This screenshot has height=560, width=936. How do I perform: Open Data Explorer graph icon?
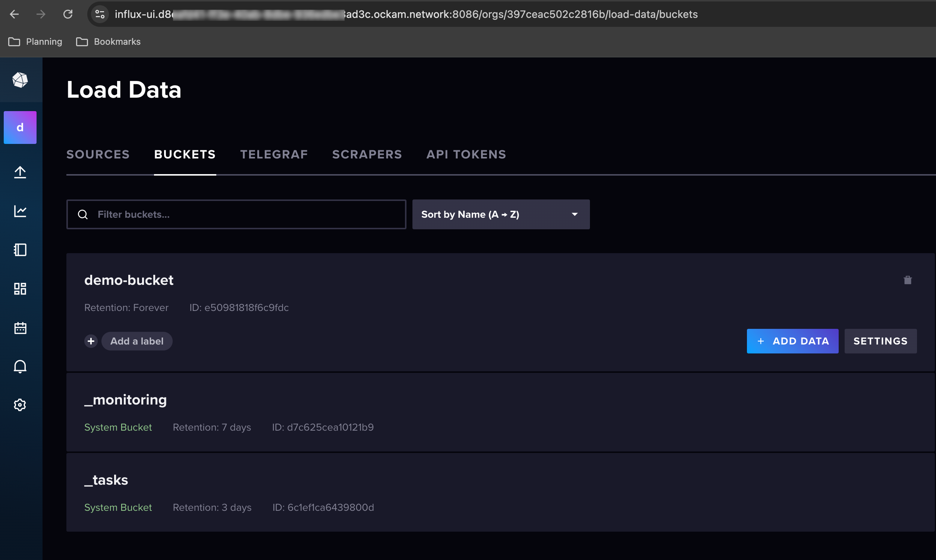(20, 211)
